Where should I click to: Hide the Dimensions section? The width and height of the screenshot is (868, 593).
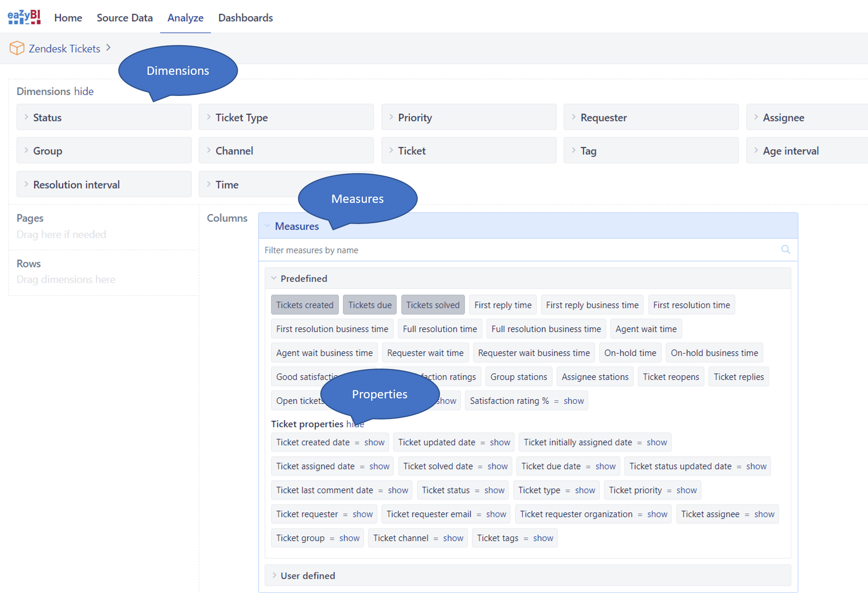84,91
